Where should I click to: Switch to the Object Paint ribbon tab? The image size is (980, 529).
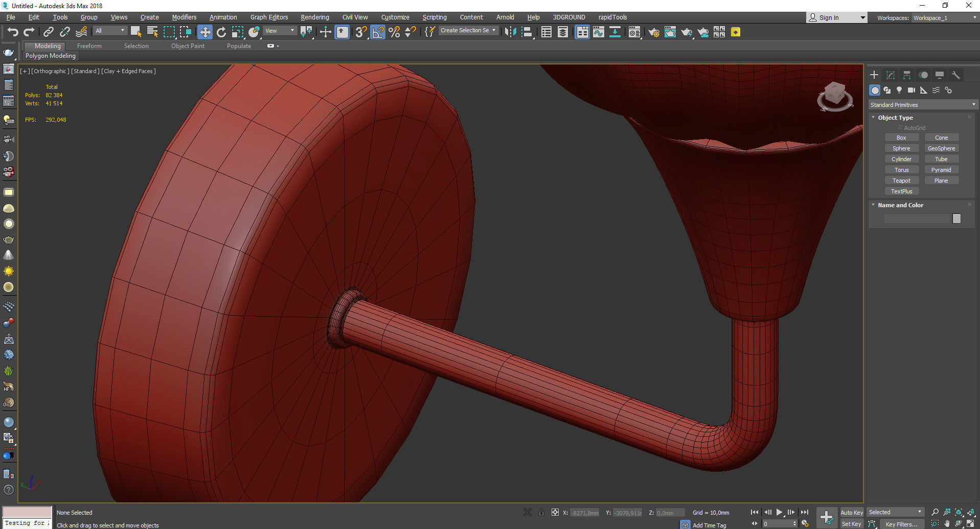click(x=188, y=46)
